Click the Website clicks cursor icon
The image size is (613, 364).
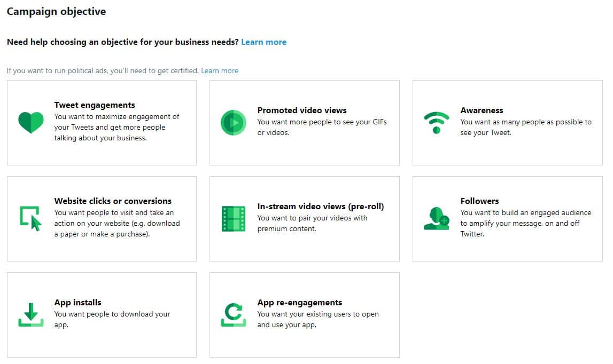tap(30, 218)
